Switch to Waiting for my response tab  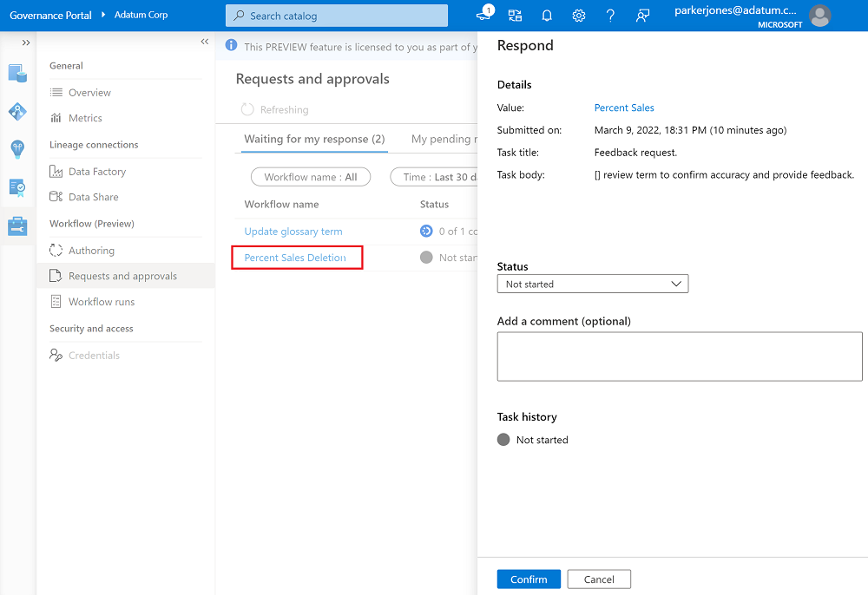(314, 139)
